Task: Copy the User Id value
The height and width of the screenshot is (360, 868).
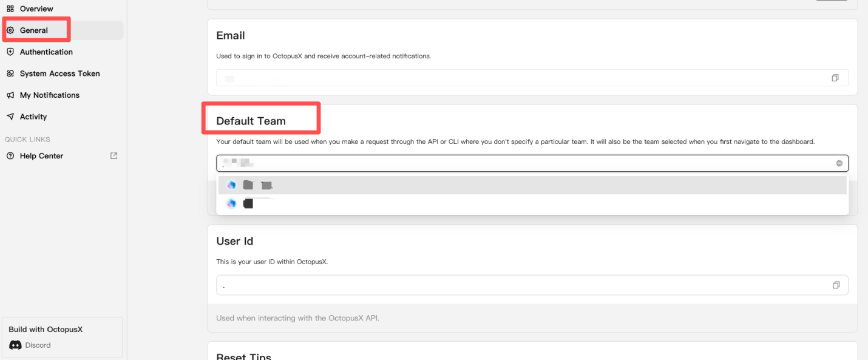Action: click(x=836, y=285)
